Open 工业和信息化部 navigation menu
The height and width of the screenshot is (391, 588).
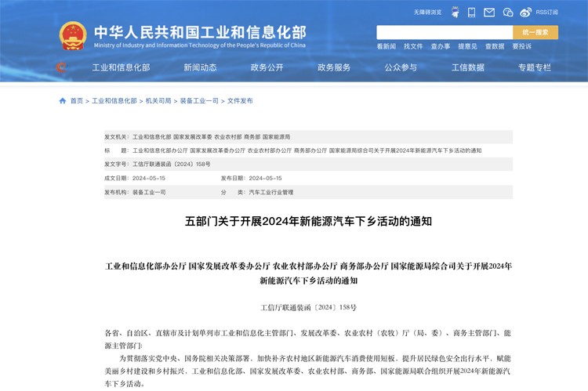pos(121,67)
